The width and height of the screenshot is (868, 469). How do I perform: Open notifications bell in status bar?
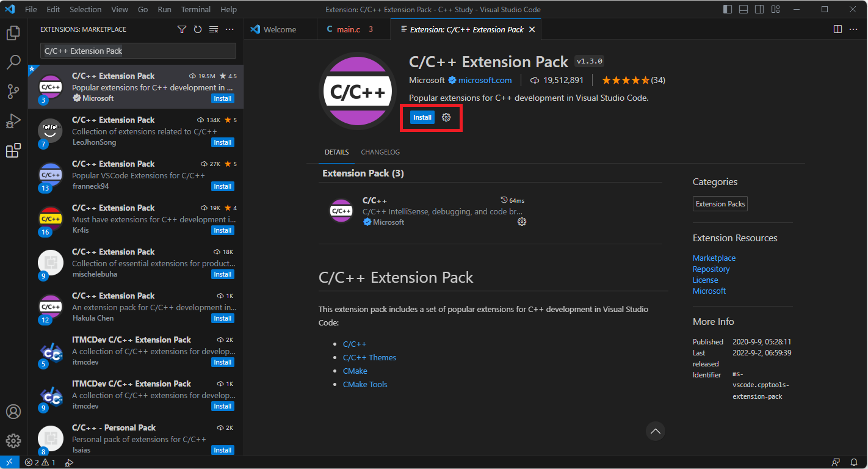(853, 462)
